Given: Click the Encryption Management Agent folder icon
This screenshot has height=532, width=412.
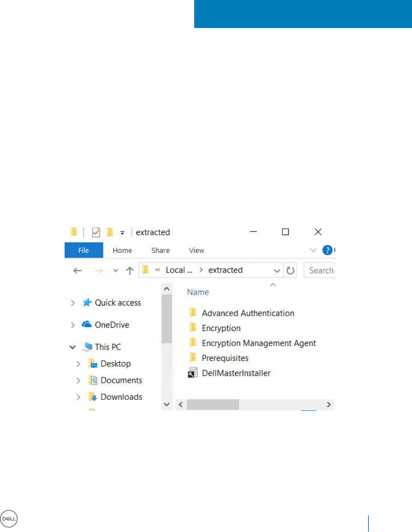Looking at the screenshot, I should pyautogui.click(x=193, y=343).
